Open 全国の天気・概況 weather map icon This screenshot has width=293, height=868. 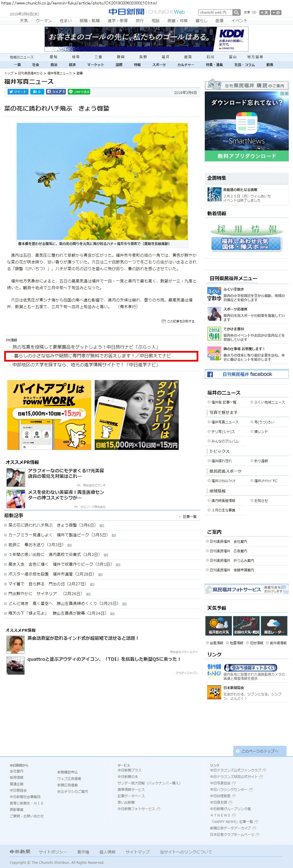click(247, 626)
